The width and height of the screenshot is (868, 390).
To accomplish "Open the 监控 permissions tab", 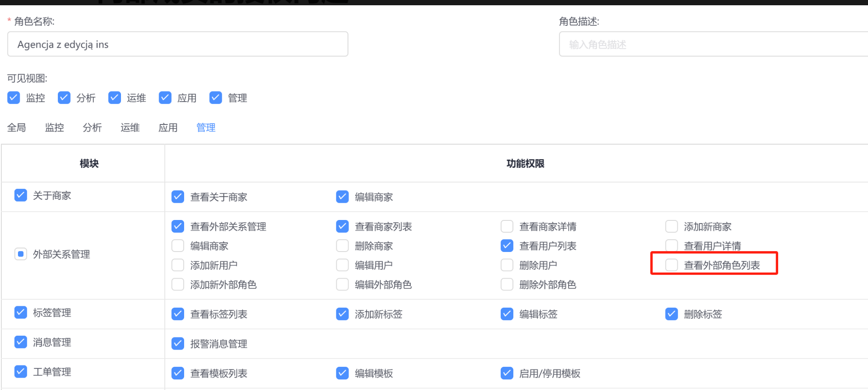I will point(54,128).
